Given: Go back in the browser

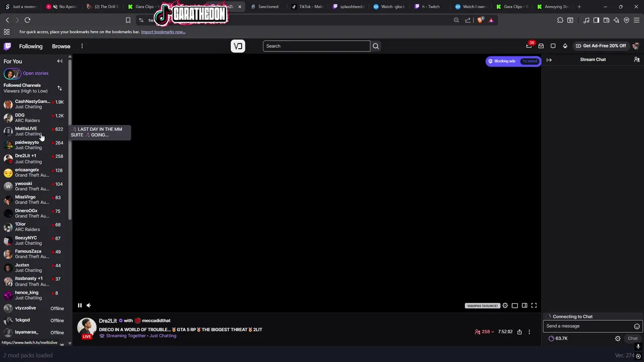Looking at the screenshot, I should (7, 20).
